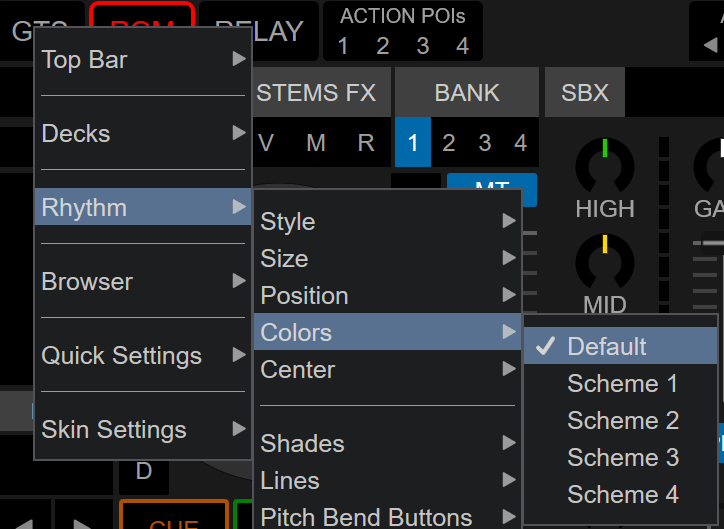Expand the Top Bar submenu
724x529 pixels.
pos(141,60)
